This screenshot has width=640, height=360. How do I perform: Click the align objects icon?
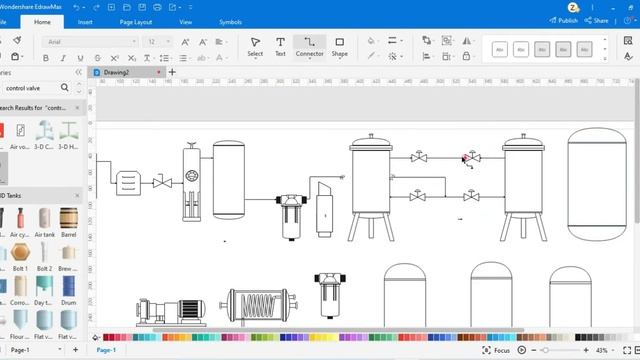[x=427, y=56]
